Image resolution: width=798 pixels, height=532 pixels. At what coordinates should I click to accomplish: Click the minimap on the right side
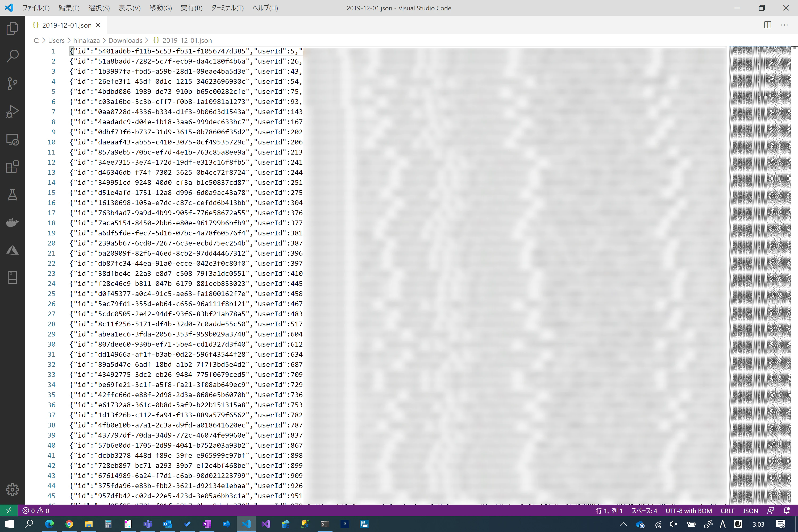(x=760, y=275)
